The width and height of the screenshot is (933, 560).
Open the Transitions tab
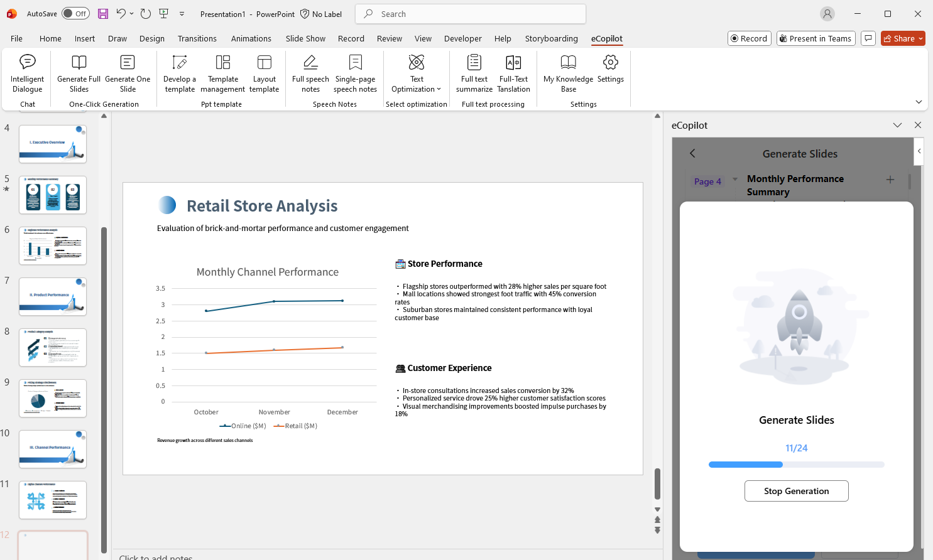point(197,38)
